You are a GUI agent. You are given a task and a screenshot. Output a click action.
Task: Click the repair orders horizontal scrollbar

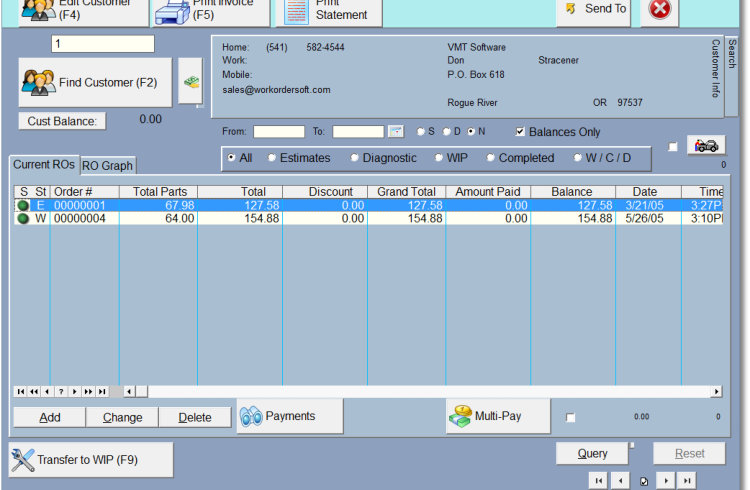[x=420, y=391]
